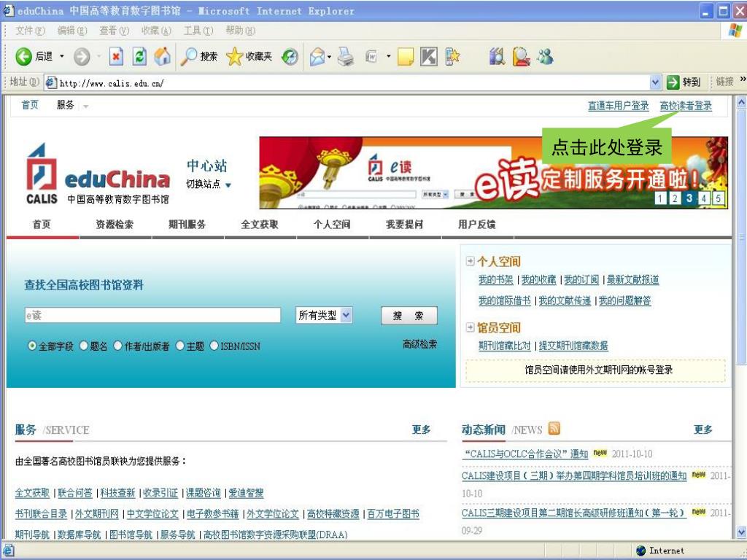
Task: Select the 主题 radio button
Action: (x=180, y=346)
